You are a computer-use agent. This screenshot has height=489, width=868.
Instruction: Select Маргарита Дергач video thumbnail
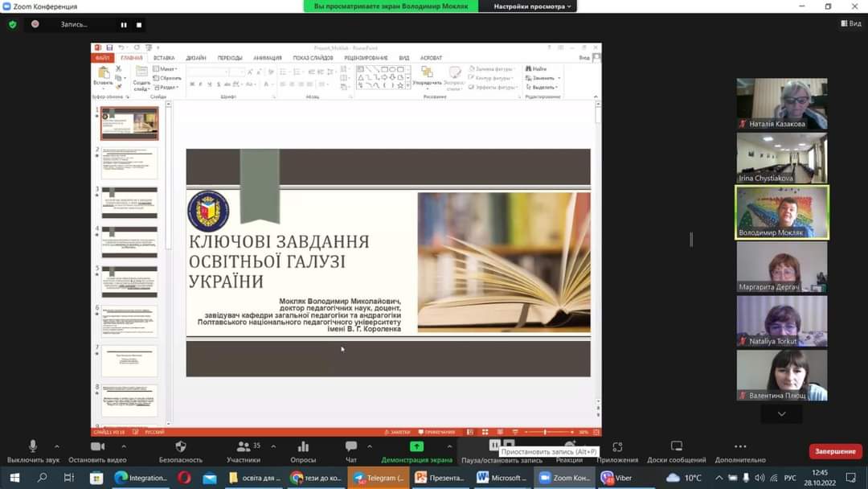[781, 267]
